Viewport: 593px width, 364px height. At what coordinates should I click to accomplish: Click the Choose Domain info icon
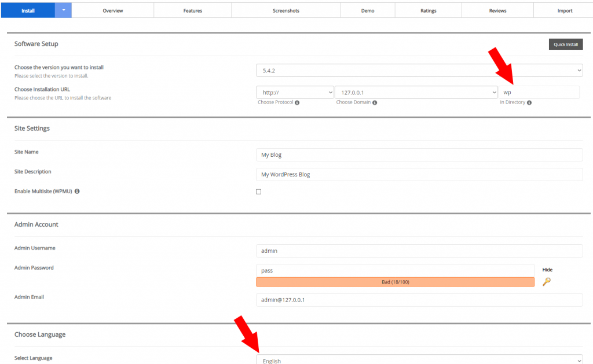point(374,102)
